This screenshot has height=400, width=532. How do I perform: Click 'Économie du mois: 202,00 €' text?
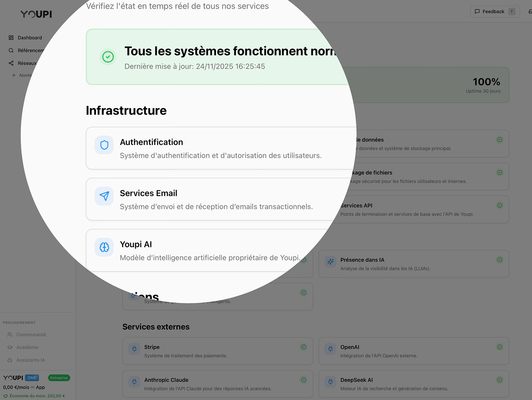click(x=37, y=396)
